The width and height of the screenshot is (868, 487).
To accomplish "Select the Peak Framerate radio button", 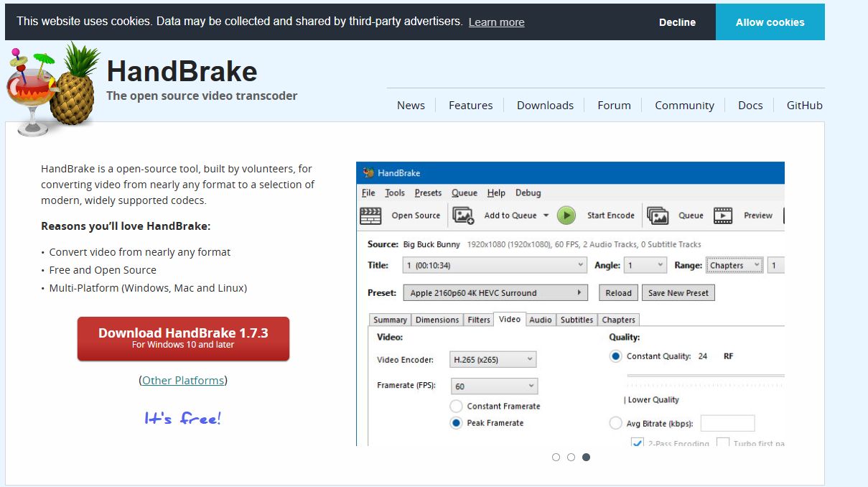I will pos(456,423).
